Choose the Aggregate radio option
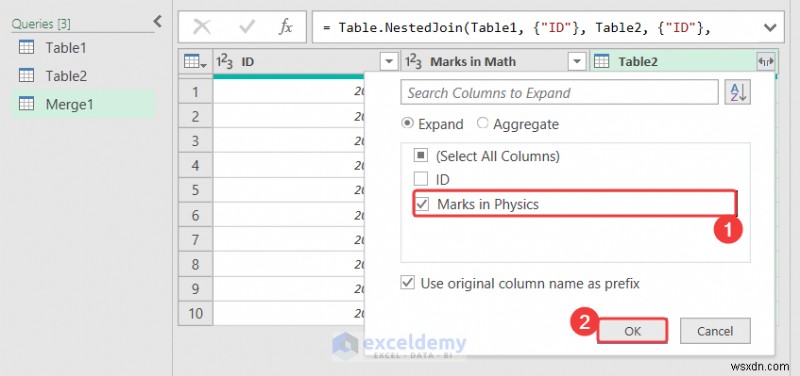 (x=483, y=123)
